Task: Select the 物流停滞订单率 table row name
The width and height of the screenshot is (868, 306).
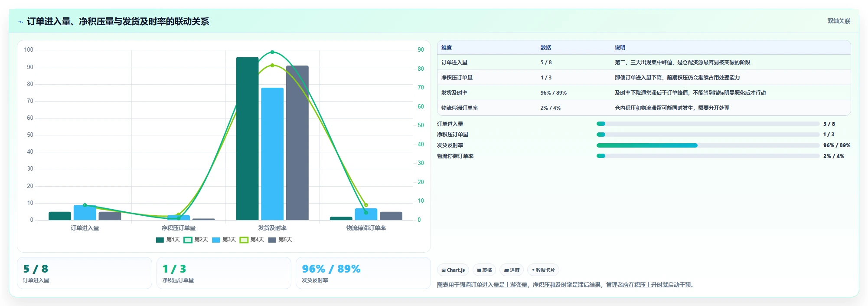Action: click(x=460, y=108)
